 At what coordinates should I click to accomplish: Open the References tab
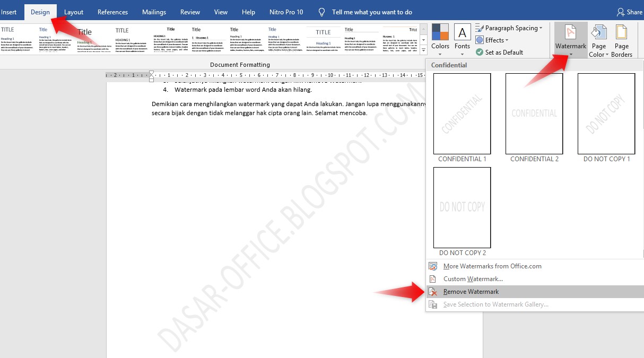tap(113, 12)
